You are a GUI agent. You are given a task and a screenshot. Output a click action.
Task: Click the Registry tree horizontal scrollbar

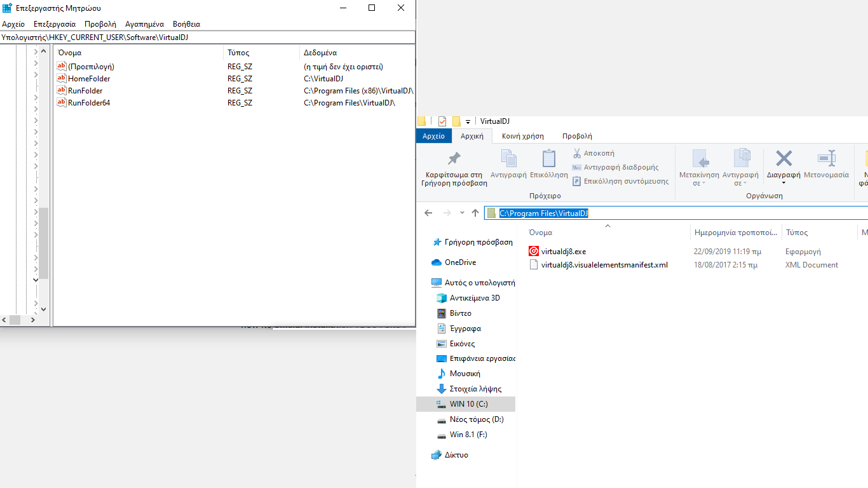point(16,320)
